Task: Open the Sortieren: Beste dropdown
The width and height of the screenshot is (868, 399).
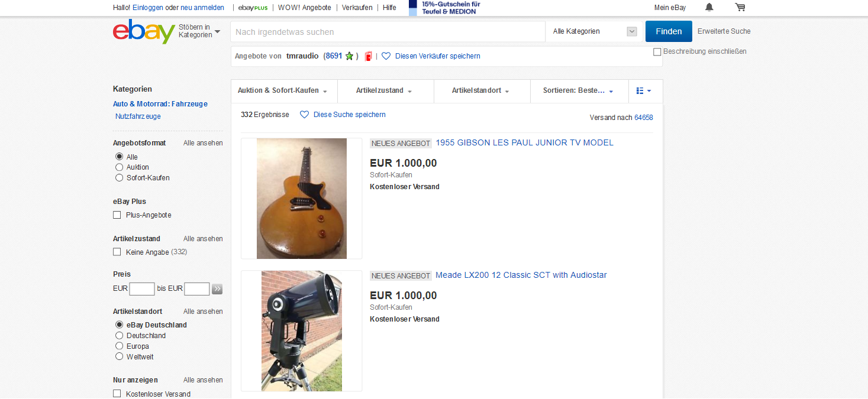Action: (x=578, y=91)
